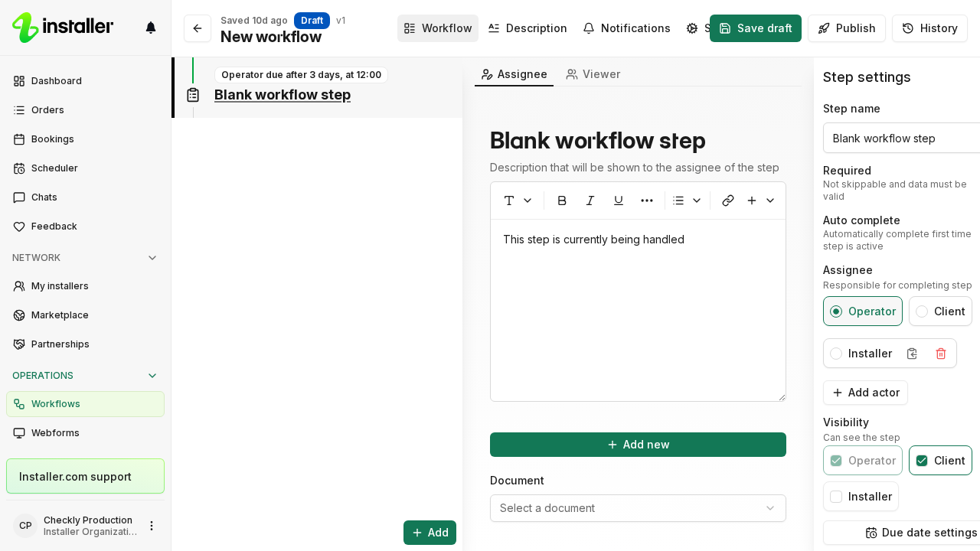Switch to the Workflow tab
This screenshot has height=551, width=980.
tap(438, 28)
